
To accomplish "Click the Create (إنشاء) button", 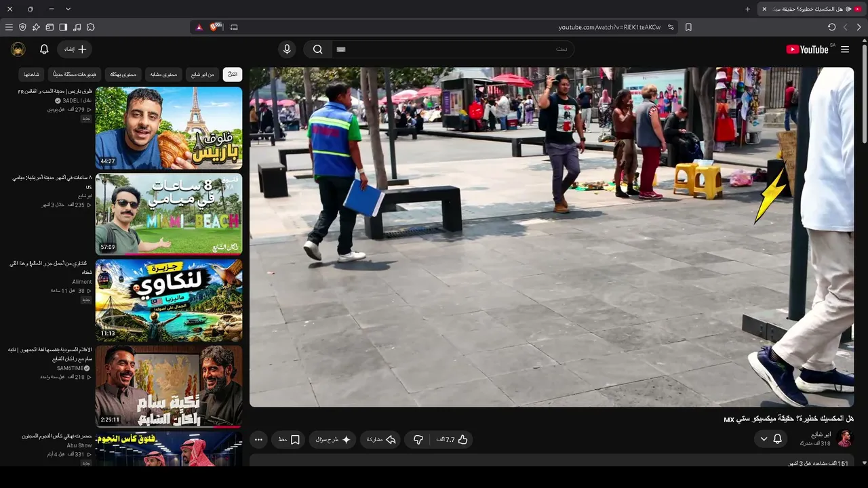I will (76, 49).
